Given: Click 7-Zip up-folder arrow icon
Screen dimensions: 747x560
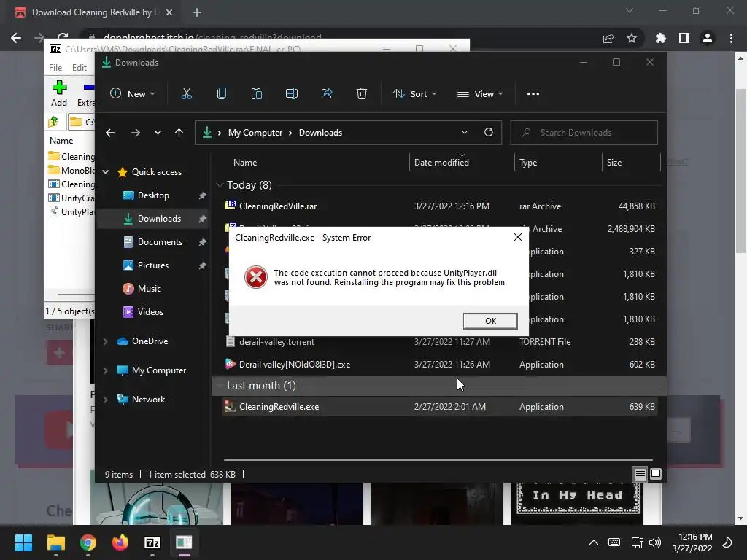Looking at the screenshot, I should [53, 122].
